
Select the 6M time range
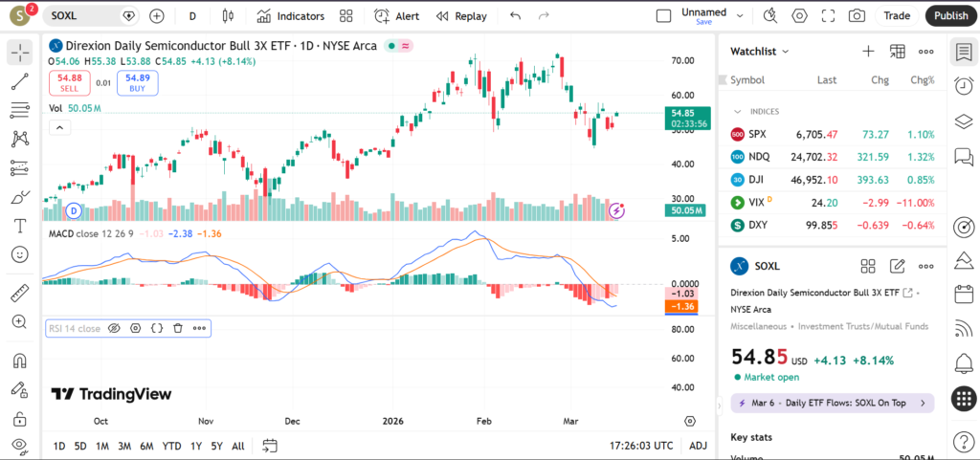(x=146, y=446)
